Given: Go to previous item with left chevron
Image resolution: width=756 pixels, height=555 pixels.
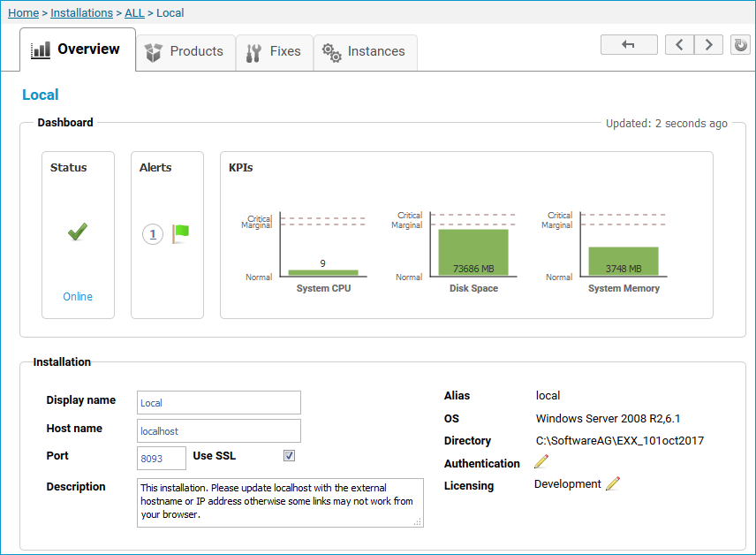Looking at the screenshot, I should [679, 45].
